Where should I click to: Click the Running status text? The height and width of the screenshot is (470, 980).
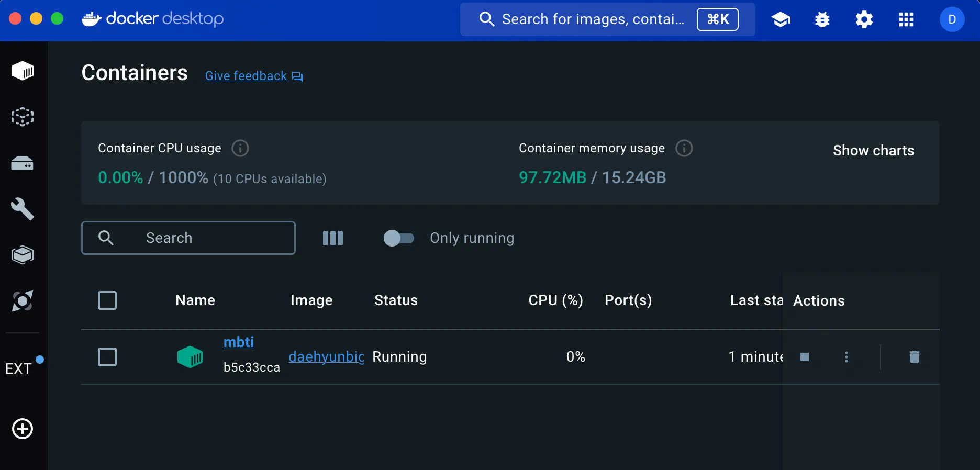(399, 357)
